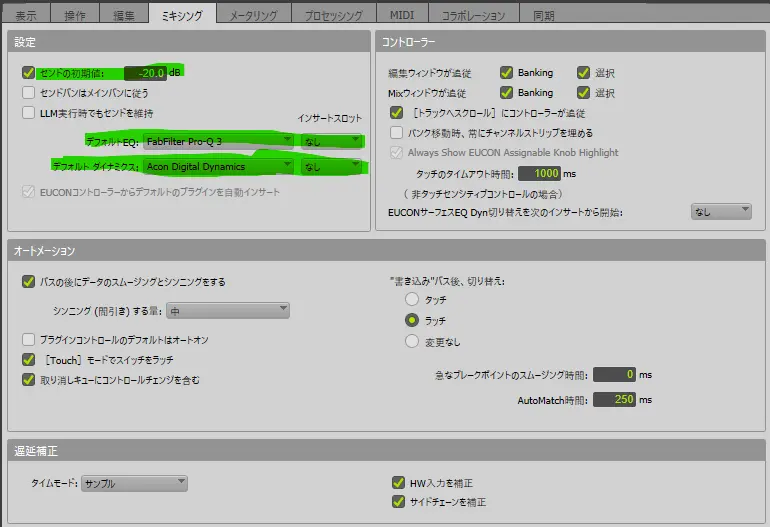Switch to the メータリング tab
The image size is (770, 527).
pyautogui.click(x=254, y=15)
